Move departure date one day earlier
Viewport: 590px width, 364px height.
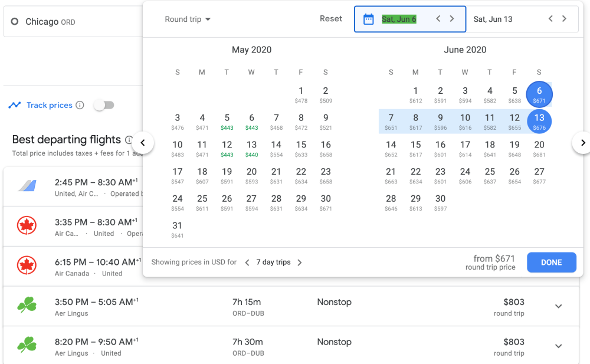[x=438, y=19]
